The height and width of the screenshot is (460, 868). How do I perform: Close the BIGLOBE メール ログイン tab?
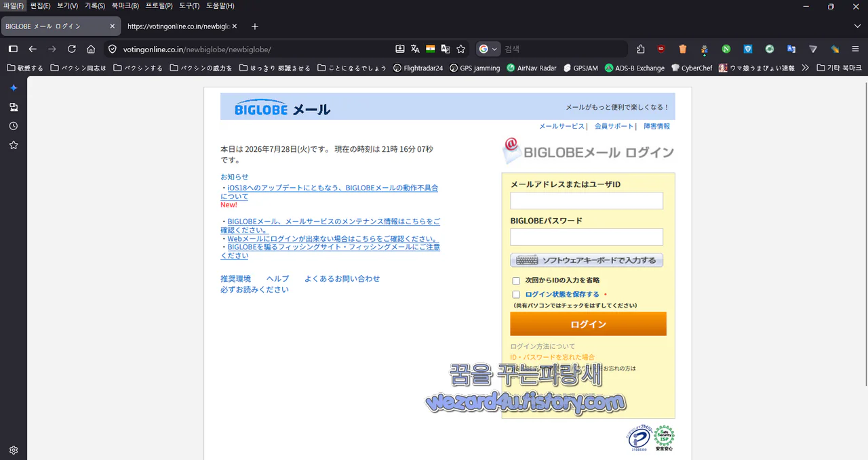click(x=113, y=26)
